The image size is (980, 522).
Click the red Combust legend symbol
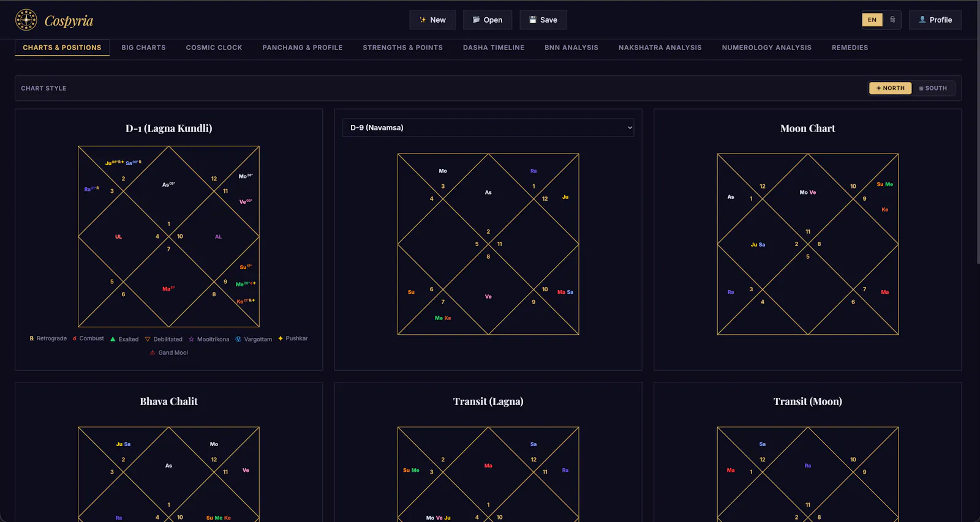click(75, 338)
